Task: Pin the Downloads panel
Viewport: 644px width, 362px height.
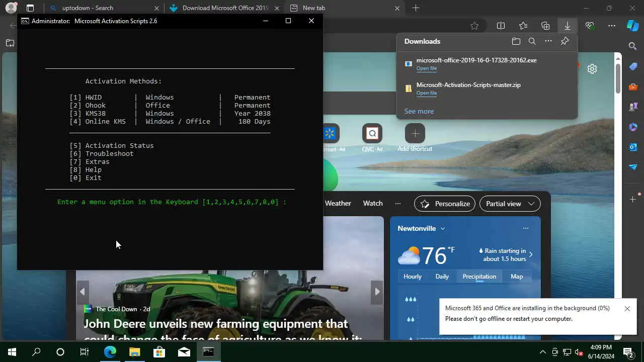Action: coord(565,41)
